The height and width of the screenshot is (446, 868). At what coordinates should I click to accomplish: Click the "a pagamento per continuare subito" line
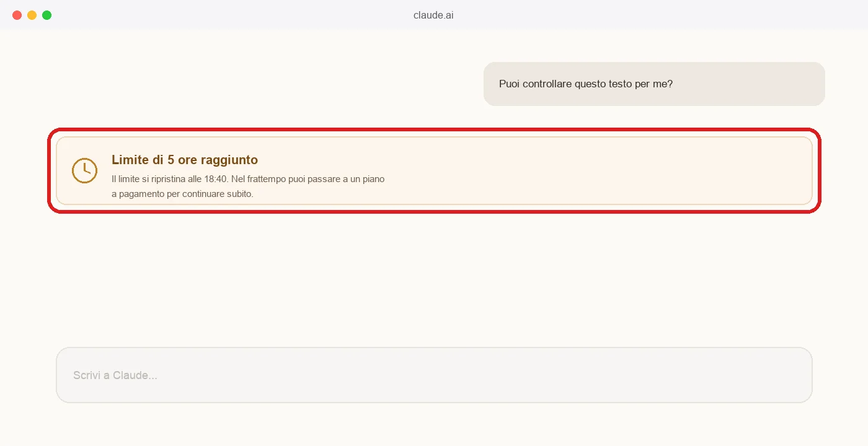182,194
